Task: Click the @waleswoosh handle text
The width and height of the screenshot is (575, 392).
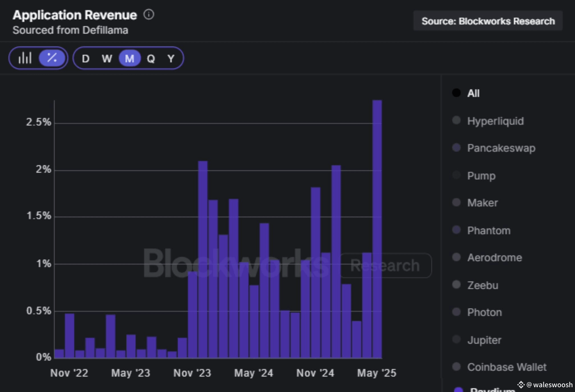Action: 549,384
